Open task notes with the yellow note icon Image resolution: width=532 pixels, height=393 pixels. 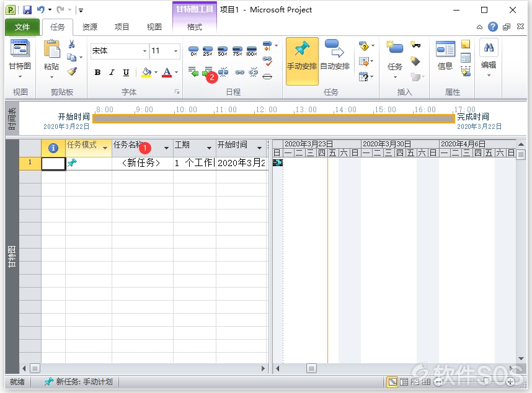466,44
